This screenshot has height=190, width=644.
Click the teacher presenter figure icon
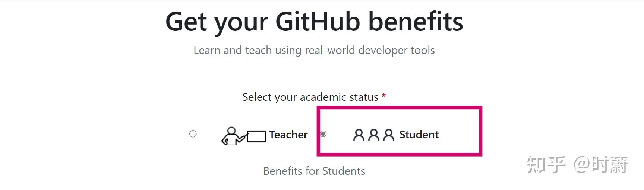pyautogui.click(x=232, y=136)
